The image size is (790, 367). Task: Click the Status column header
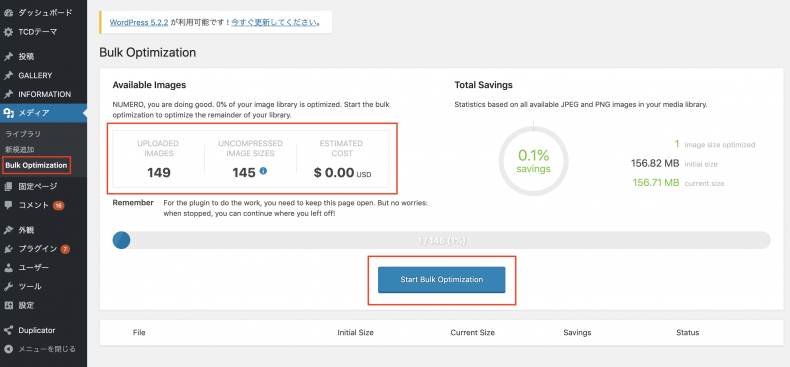click(x=688, y=333)
